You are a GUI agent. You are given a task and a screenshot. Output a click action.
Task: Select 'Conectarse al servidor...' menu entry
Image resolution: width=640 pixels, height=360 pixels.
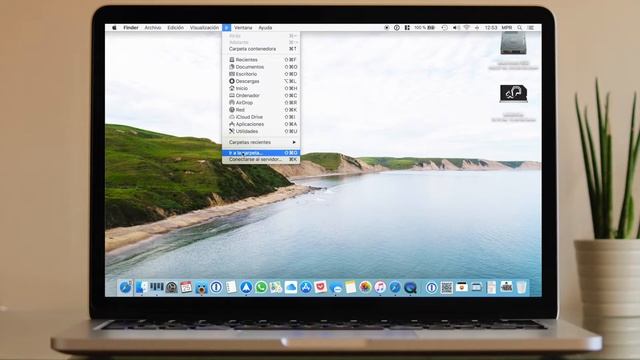[x=261, y=160]
